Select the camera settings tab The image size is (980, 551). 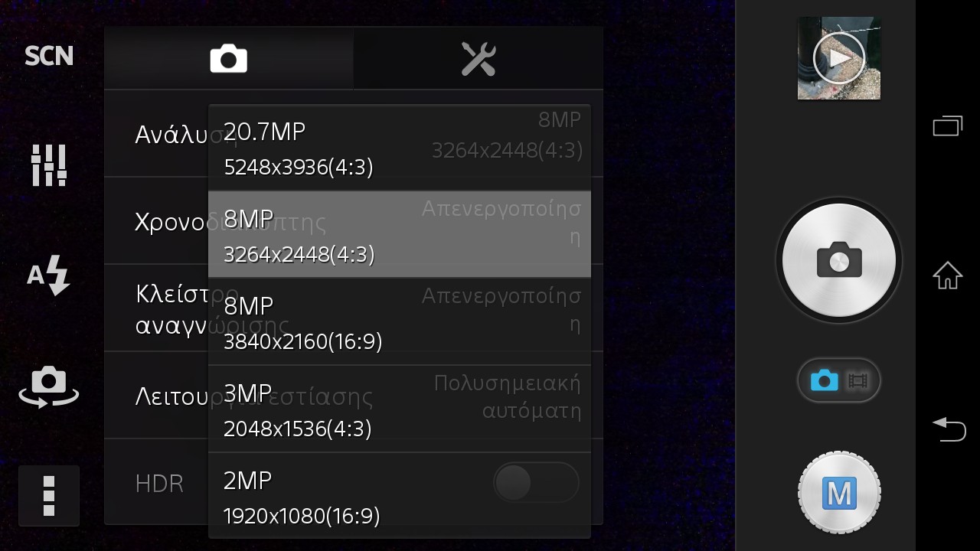coord(229,58)
